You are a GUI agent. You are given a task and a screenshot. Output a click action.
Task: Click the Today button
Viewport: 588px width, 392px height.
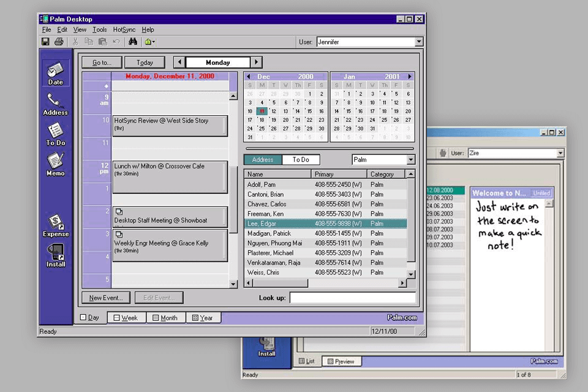point(145,62)
